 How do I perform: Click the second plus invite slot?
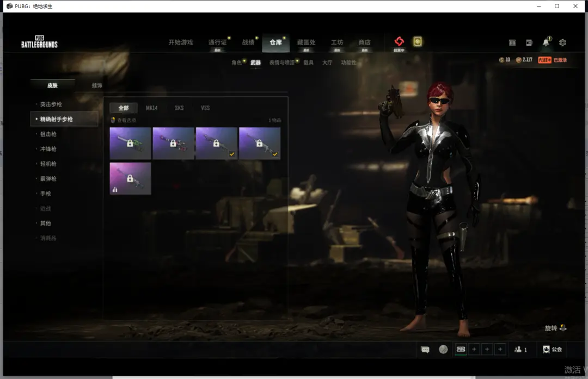tap(487, 350)
